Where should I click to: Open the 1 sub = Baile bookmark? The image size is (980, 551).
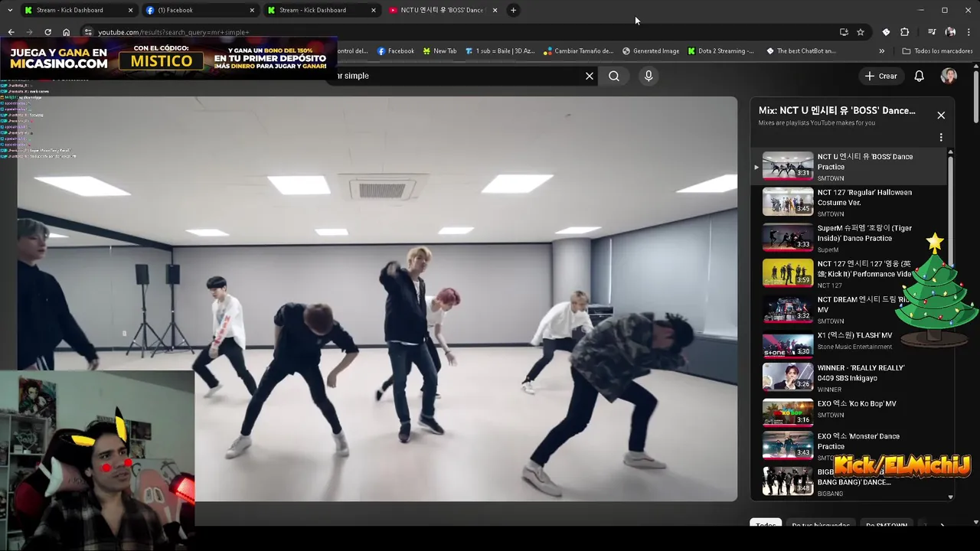click(500, 51)
